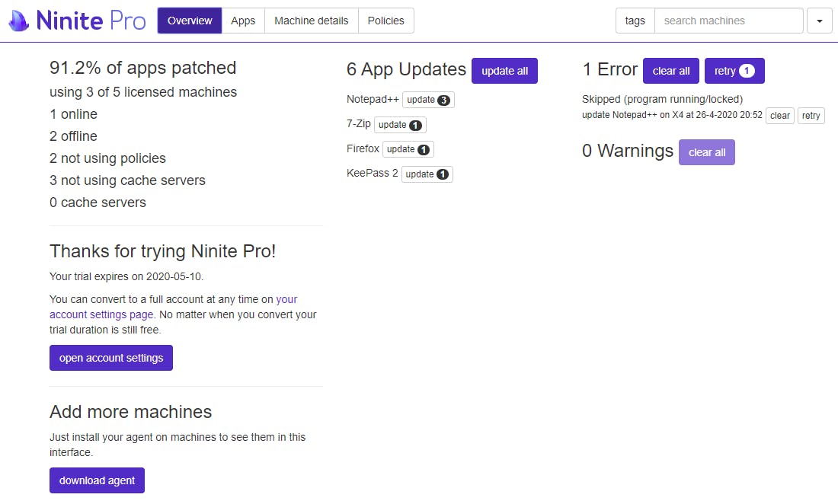The width and height of the screenshot is (838, 504).
Task: Retry the Notepad++ update on X4
Action: click(x=811, y=116)
